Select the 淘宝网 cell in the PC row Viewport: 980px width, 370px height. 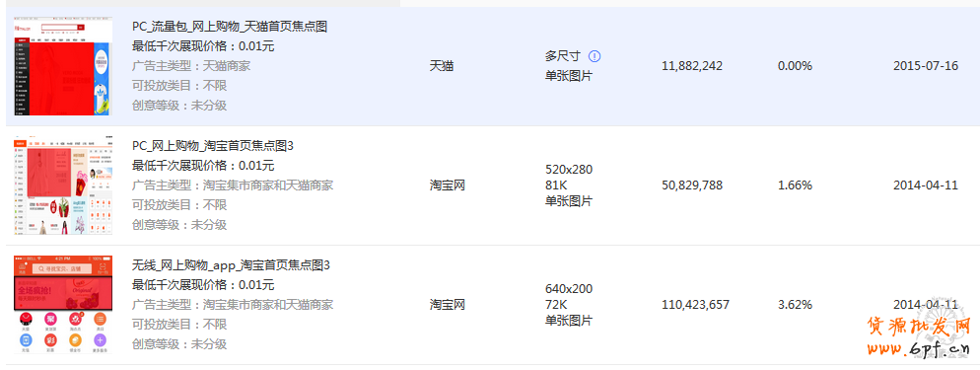tap(448, 185)
